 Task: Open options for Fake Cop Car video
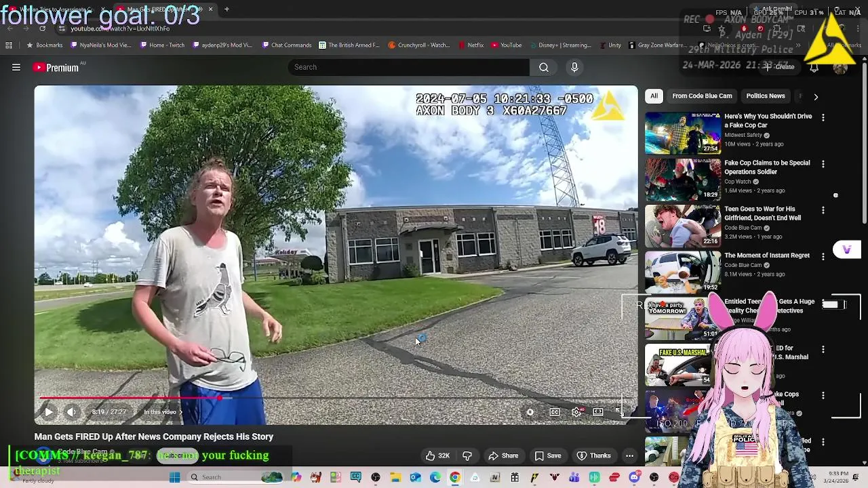click(x=823, y=118)
